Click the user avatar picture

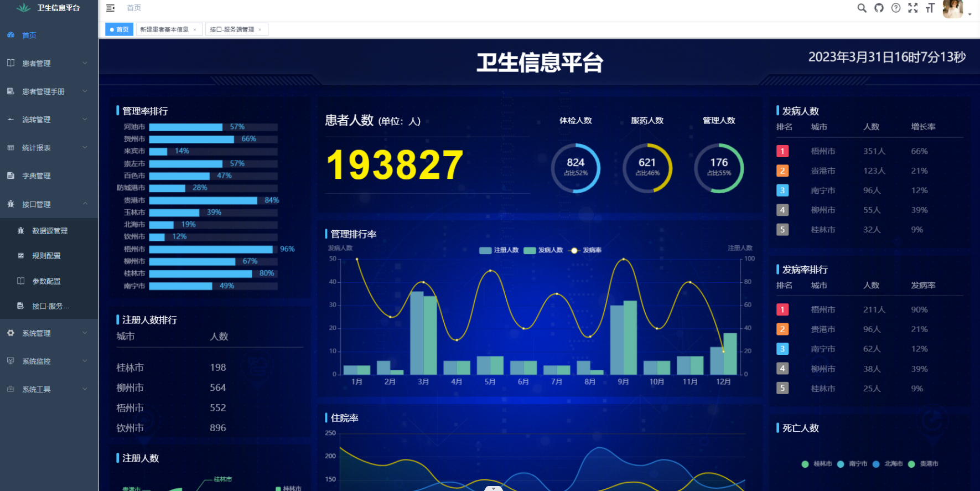(953, 9)
